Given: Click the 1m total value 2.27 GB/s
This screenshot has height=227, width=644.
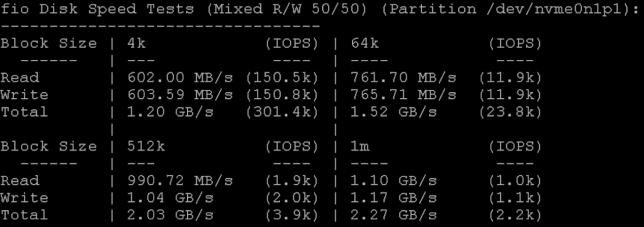Looking at the screenshot, I should (x=394, y=215).
